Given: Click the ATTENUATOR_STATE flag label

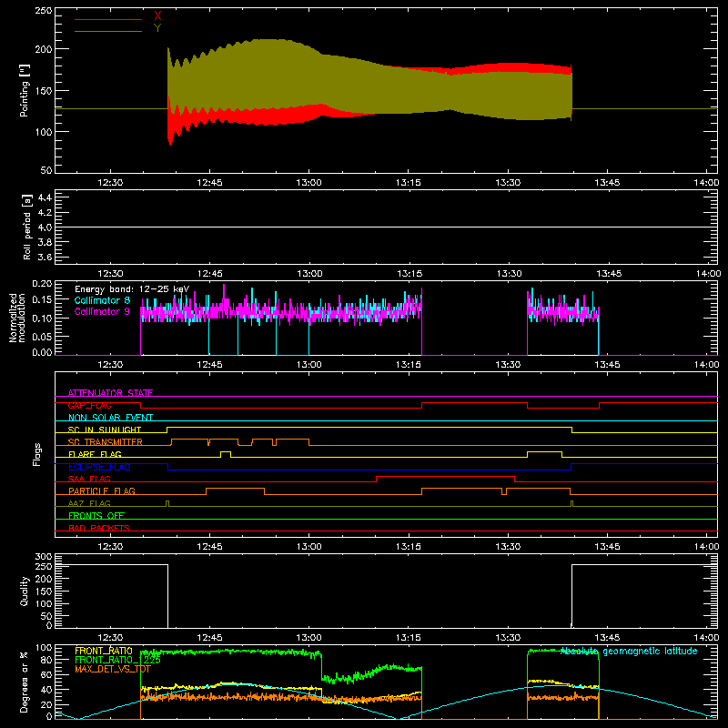Looking at the screenshot, I should pyautogui.click(x=110, y=393).
